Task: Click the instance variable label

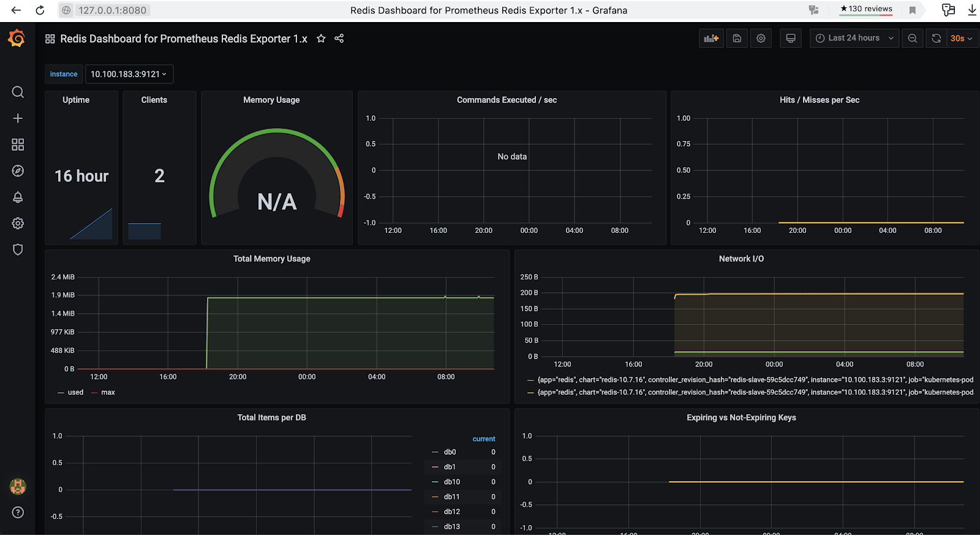Action: [x=64, y=74]
